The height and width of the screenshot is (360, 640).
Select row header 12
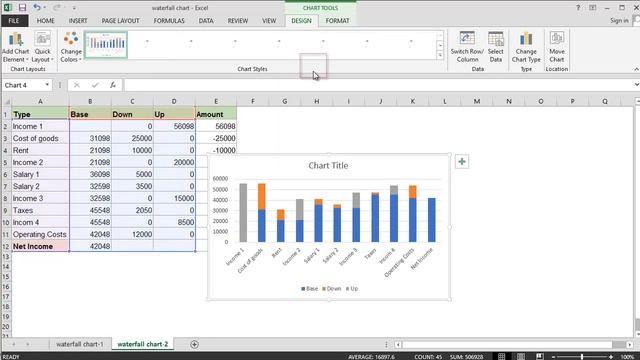coord(6,247)
